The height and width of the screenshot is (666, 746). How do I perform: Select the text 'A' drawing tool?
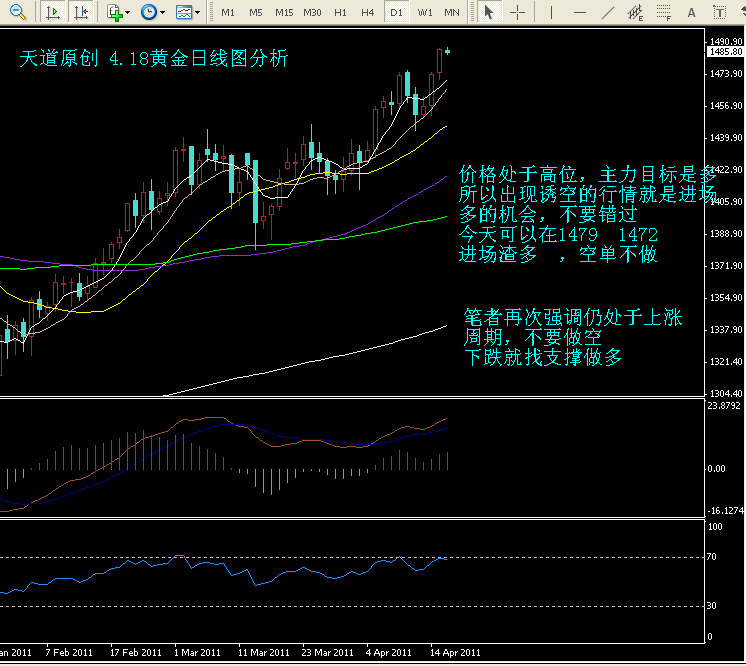tap(691, 13)
